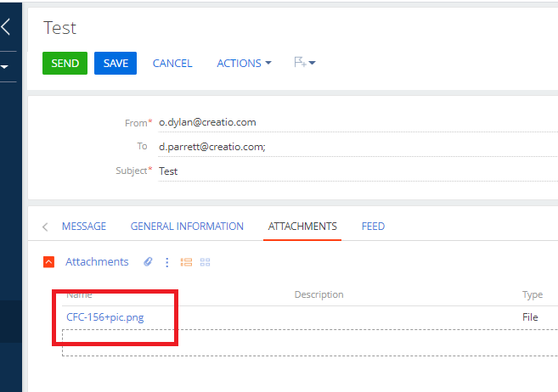Click the Attachments section title
The width and height of the screenshot is (558, 392).
pos(97,262)
